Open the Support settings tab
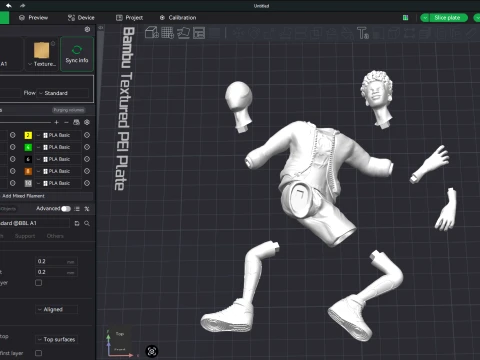This screenshot has width=480, height=360. pos(25,236)
